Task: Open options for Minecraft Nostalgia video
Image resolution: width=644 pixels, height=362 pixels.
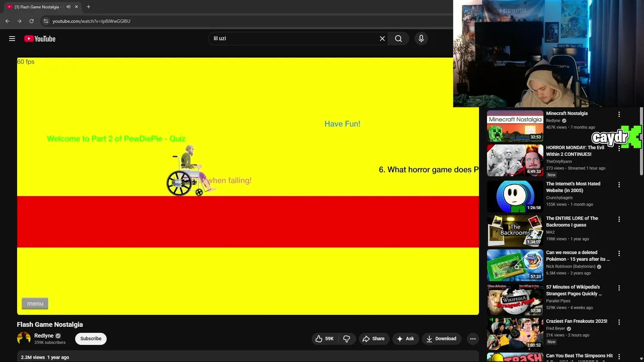Action: pyautogui.click(x=619, y=115)
